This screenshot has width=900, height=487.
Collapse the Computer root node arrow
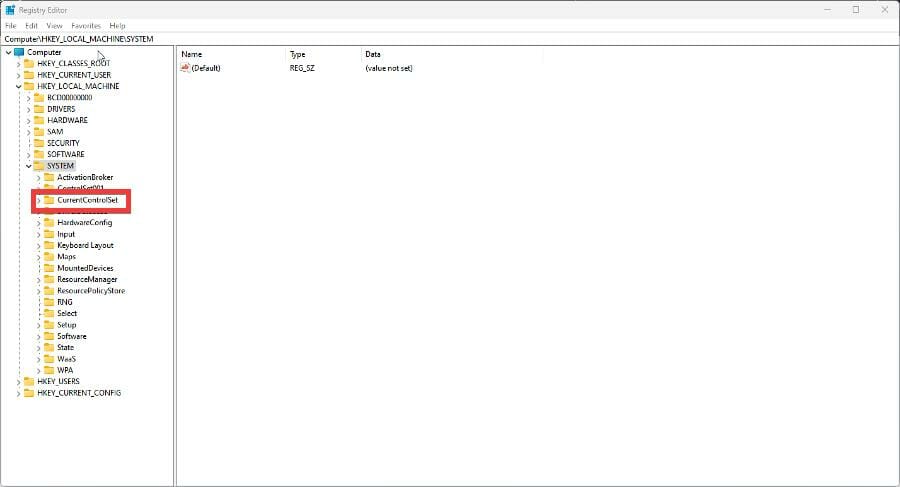pos(9,52)
